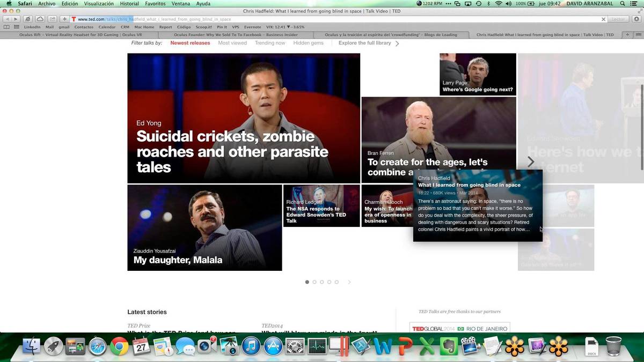
Task: Open the Reading List book icon
Action: point(6,27)
